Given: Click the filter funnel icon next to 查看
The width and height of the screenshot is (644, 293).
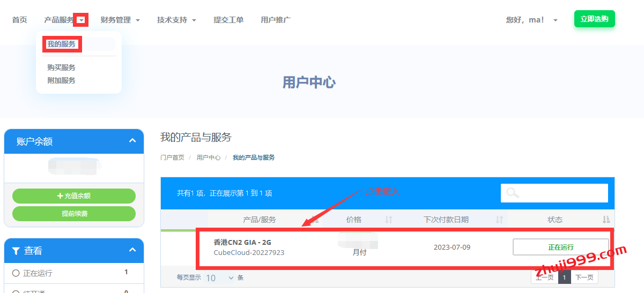Looking at the screenshot, I should [16, 251].
